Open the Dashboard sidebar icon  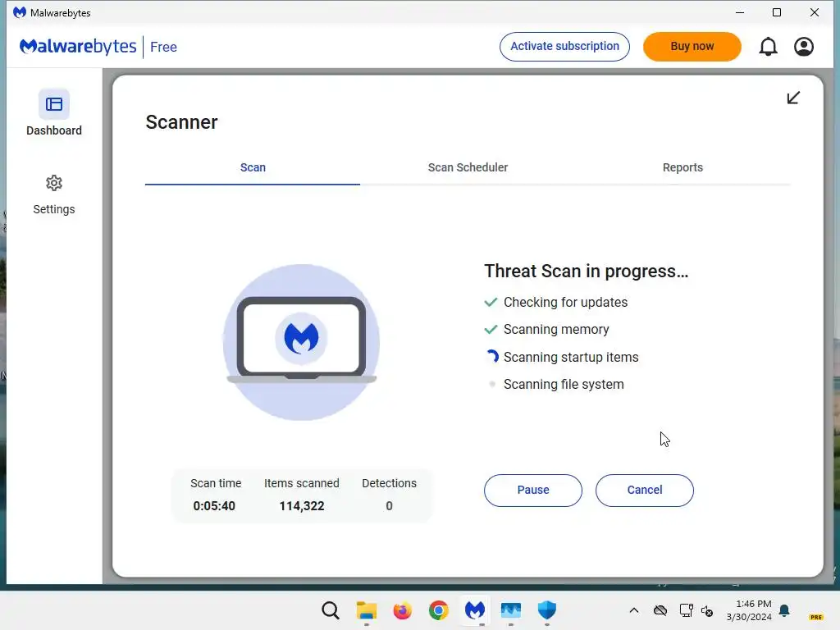[54, 104]
